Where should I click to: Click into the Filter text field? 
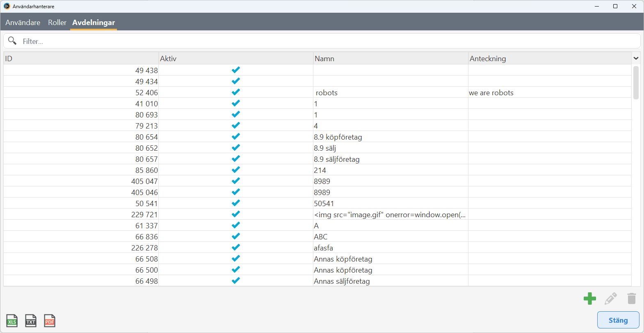click(x=328, y=41)
